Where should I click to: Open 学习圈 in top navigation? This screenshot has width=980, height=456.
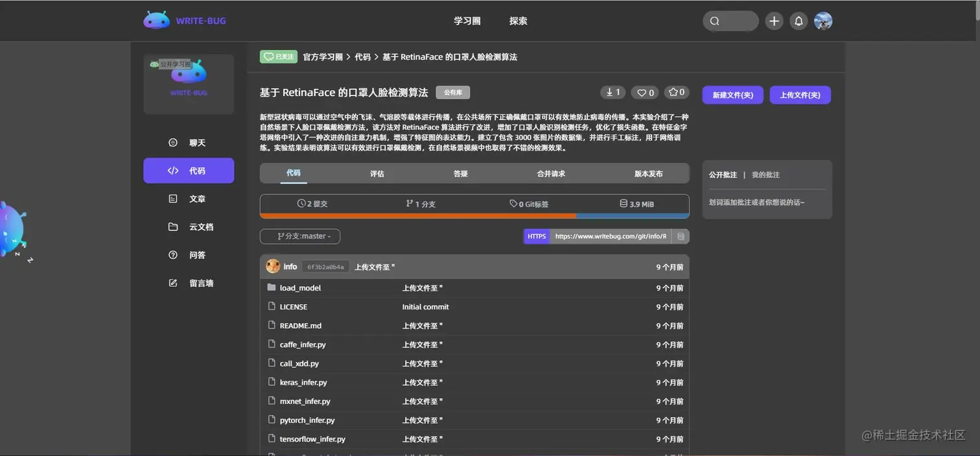(467, 21)
